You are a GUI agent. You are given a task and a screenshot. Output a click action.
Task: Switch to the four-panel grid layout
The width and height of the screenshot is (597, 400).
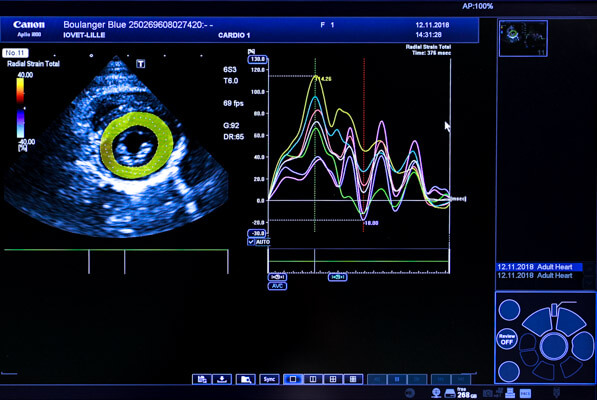pyautogui.click(x=333, y=379)
